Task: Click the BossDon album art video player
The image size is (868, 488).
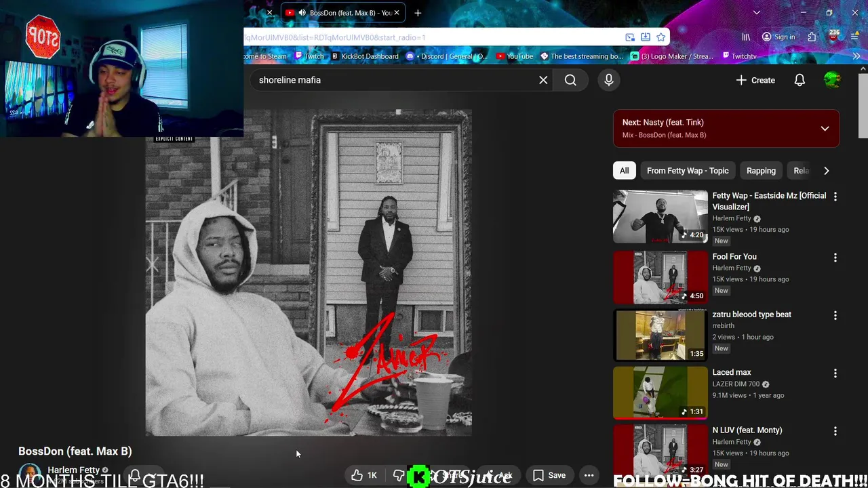Action: pyautogui.click(x=309, y=272)
